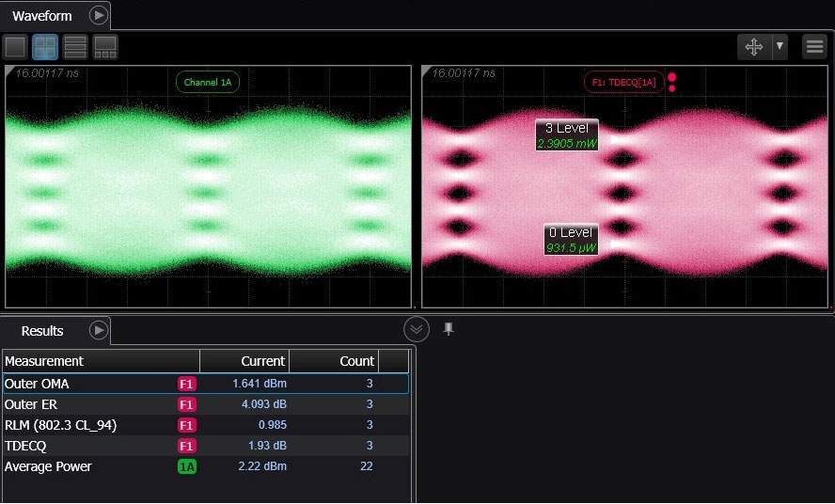Click the play arrow beside Waveform tab
Screen dimensions: 835x504
(x=99, y=15)
